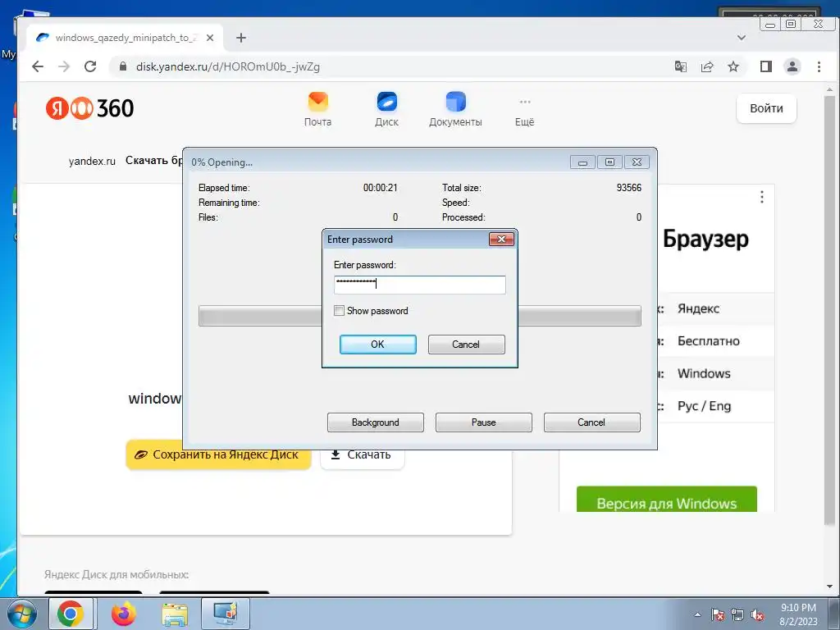Send extraction to Background
The width and height of the screenshot is (840, 630).
376,422
